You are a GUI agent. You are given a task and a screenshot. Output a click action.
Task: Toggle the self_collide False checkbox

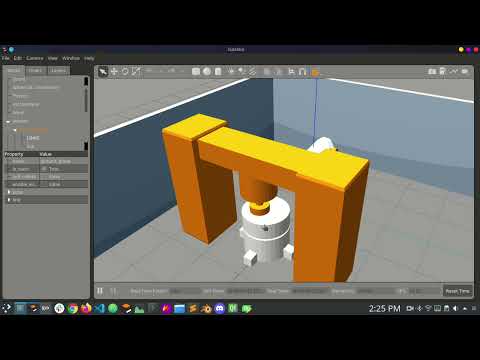coord(44,177)
